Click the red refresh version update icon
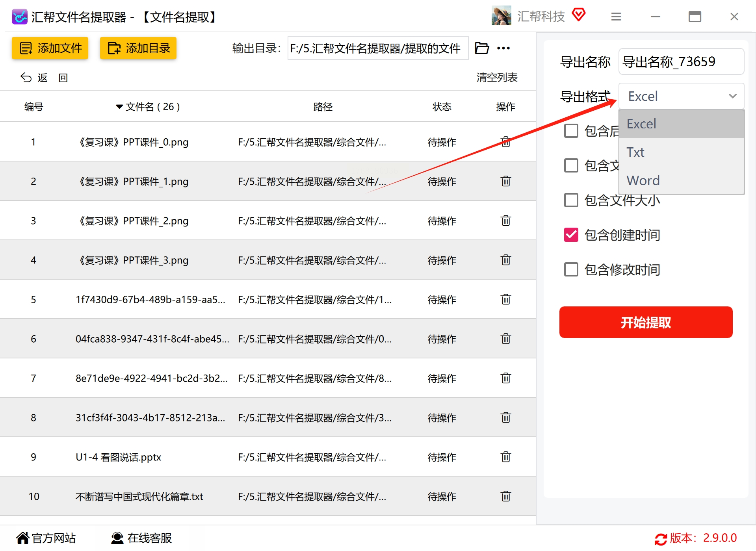Screen dimensions: 756x551 [x=661, y=539]
